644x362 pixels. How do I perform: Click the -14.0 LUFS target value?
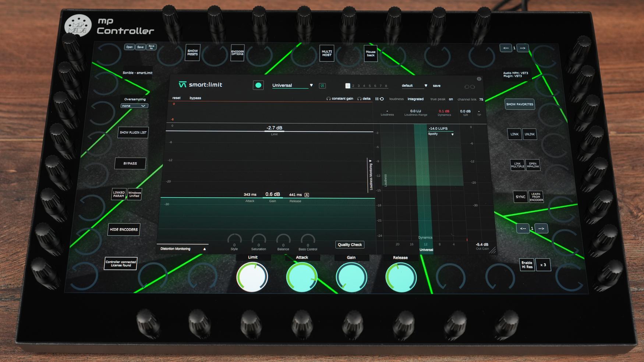[438, 128]
